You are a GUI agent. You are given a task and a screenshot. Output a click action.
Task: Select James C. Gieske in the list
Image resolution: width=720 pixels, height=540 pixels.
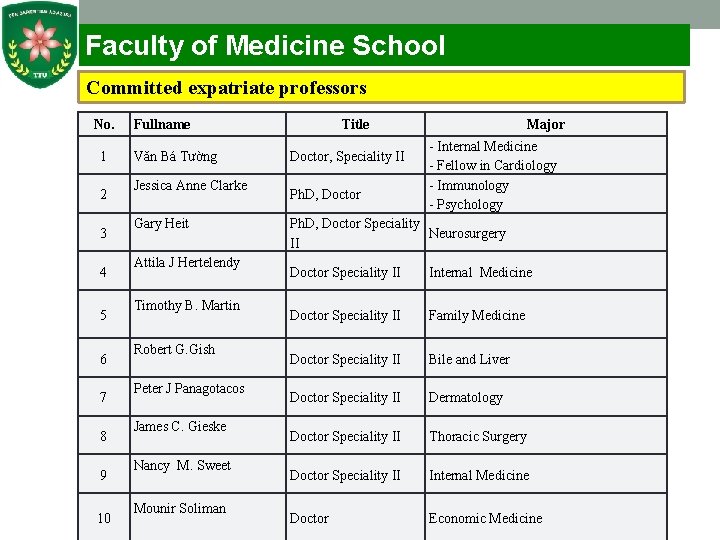(180, 426)
